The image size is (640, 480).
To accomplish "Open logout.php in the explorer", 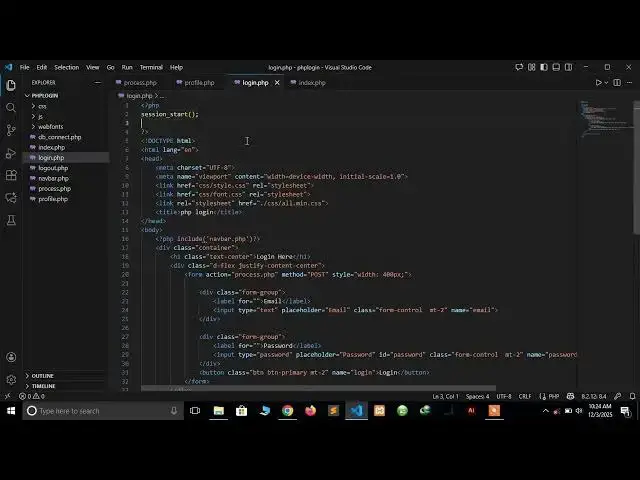I will pyautogui.click(x=53, y=168).
